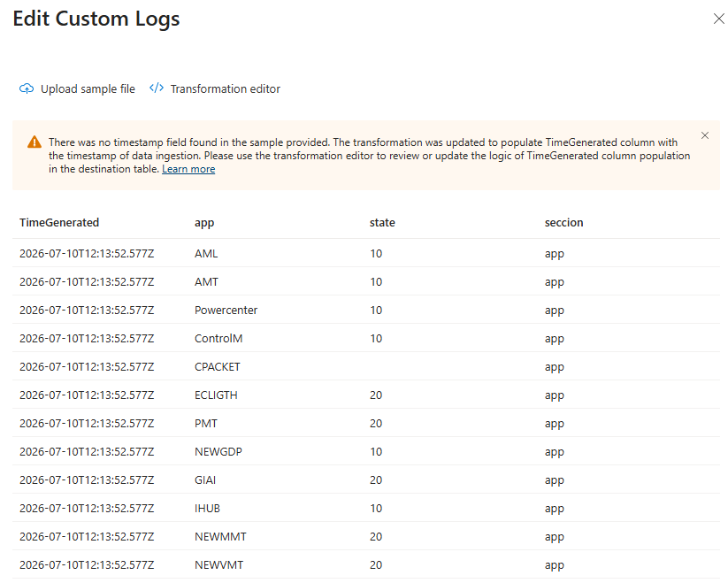Click the state value in the PMT row

click(376, 424)
